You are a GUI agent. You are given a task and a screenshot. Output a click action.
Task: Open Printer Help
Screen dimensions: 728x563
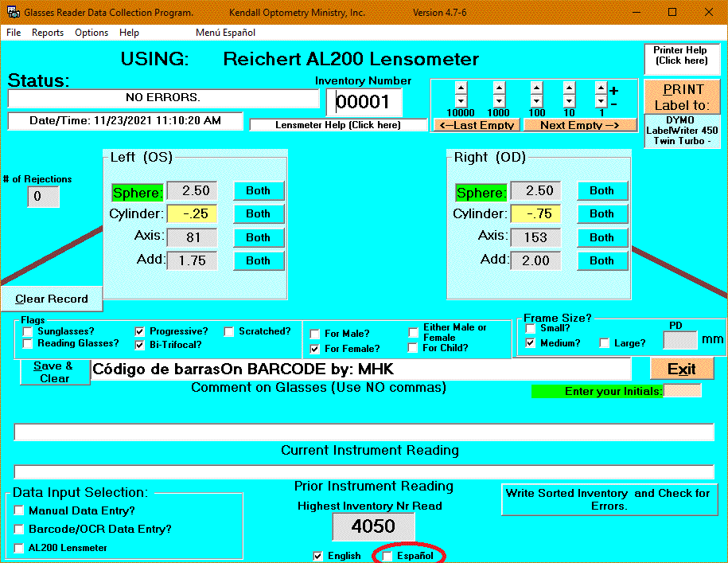pyautogui.click(x=682, y=59)
